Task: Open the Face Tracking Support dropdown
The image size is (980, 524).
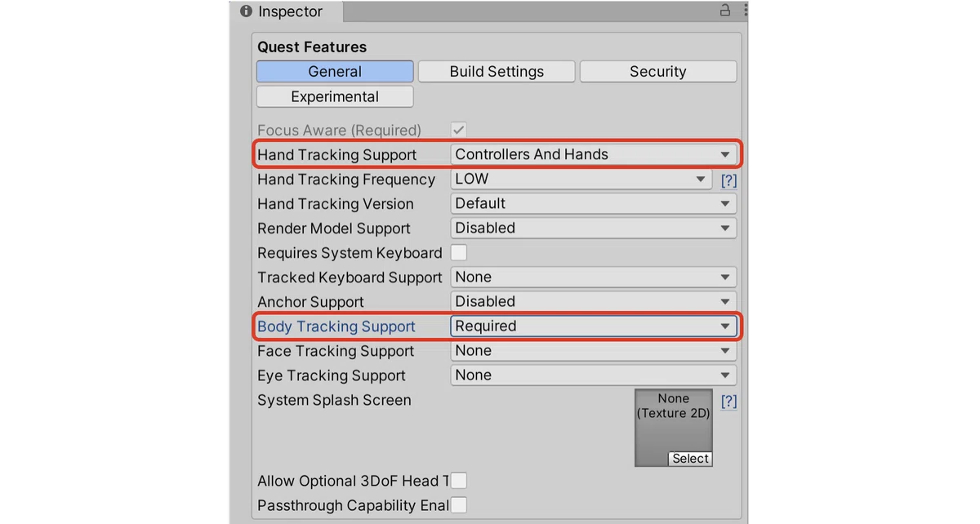Action: 594,350
